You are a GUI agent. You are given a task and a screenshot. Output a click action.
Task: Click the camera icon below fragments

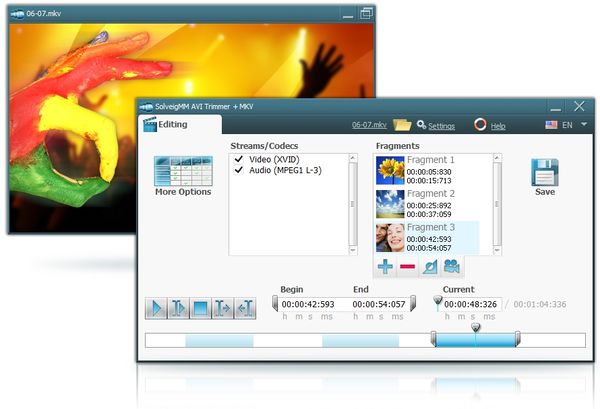pyautogui.click(x=452, y=266)
